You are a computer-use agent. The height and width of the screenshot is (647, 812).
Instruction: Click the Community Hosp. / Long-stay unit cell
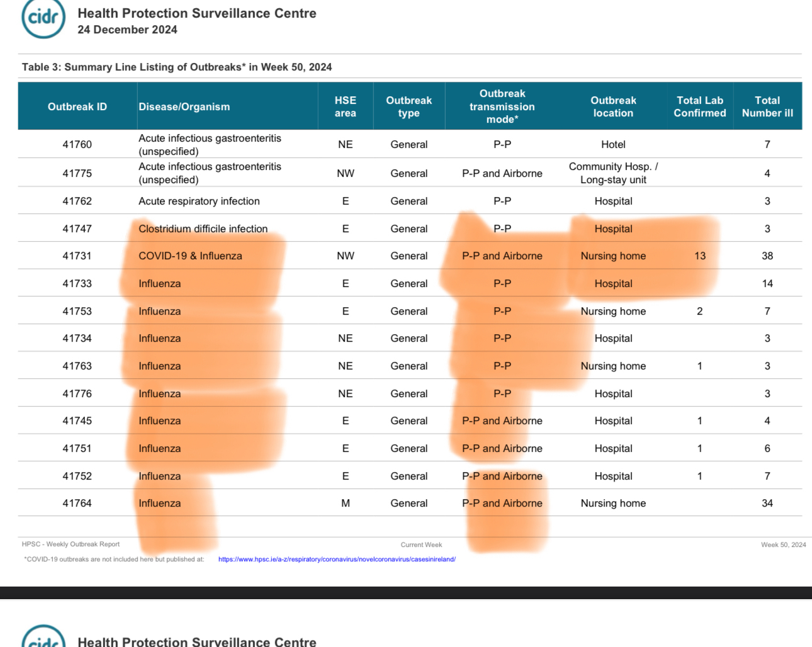(613, 173)
